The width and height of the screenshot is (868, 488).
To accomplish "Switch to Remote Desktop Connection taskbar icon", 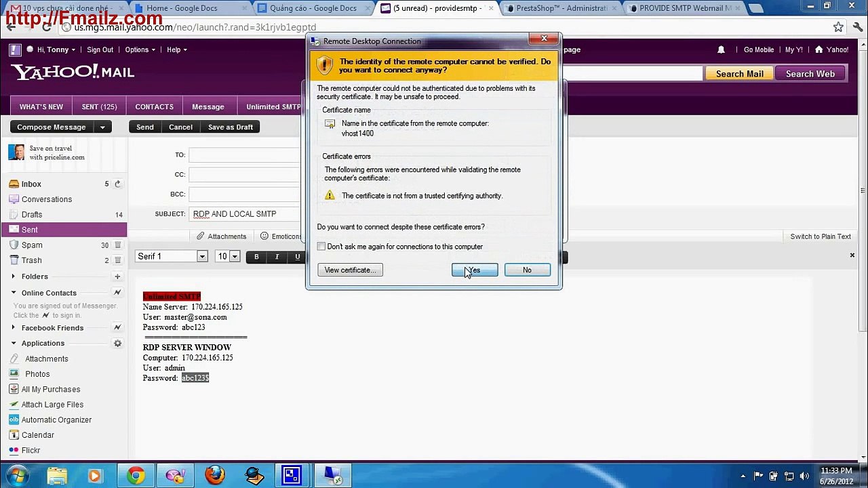I will [333, 476].
